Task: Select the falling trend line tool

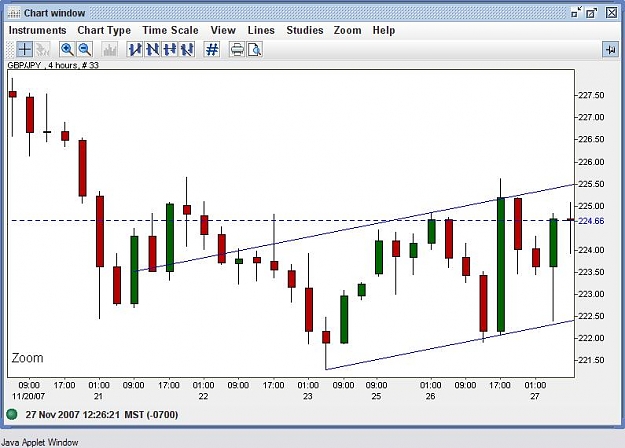Action: point(152,49)
